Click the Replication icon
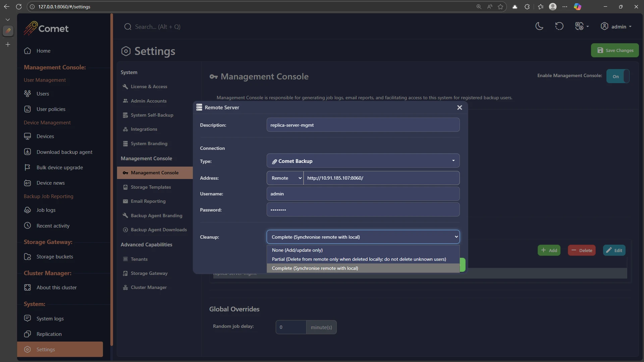Screen dimensions: 644x362 28,334
